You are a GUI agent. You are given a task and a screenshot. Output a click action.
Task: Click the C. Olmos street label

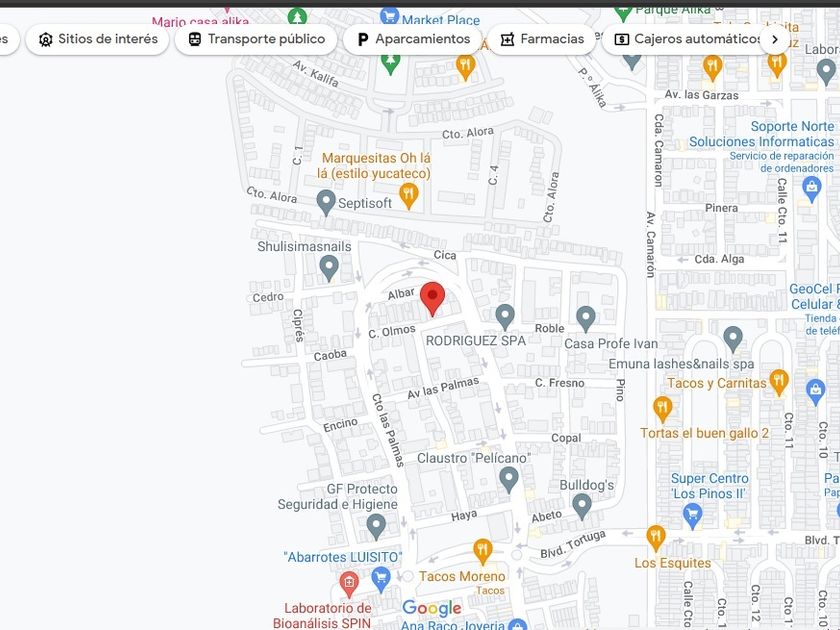click(x=392, y=331)
